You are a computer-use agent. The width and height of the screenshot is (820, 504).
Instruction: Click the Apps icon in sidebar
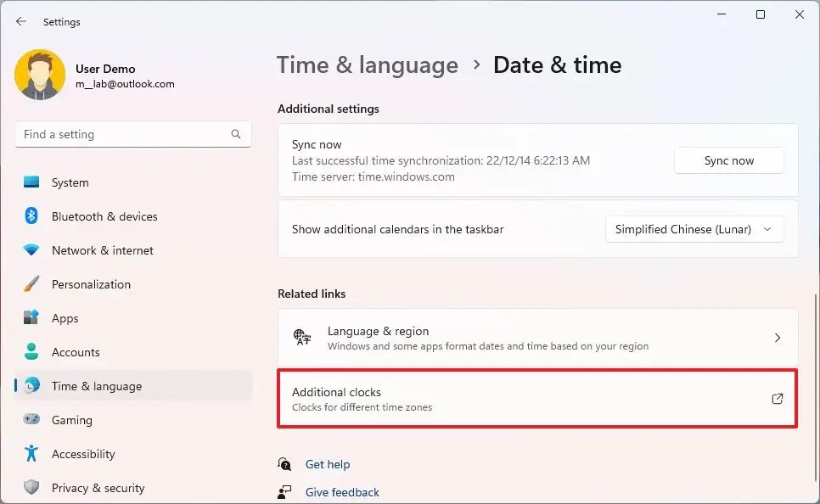pos(31,317)
